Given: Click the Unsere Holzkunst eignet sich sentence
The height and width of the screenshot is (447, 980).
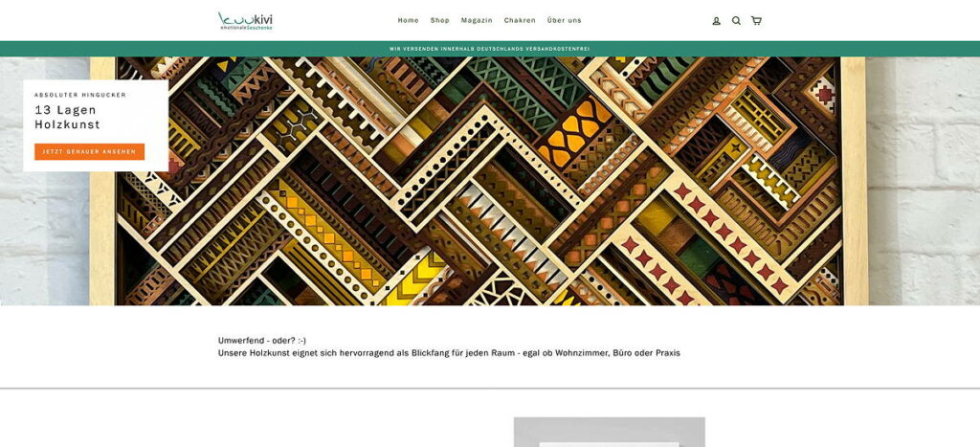Looking at the screenshot, I should point(449,353).
